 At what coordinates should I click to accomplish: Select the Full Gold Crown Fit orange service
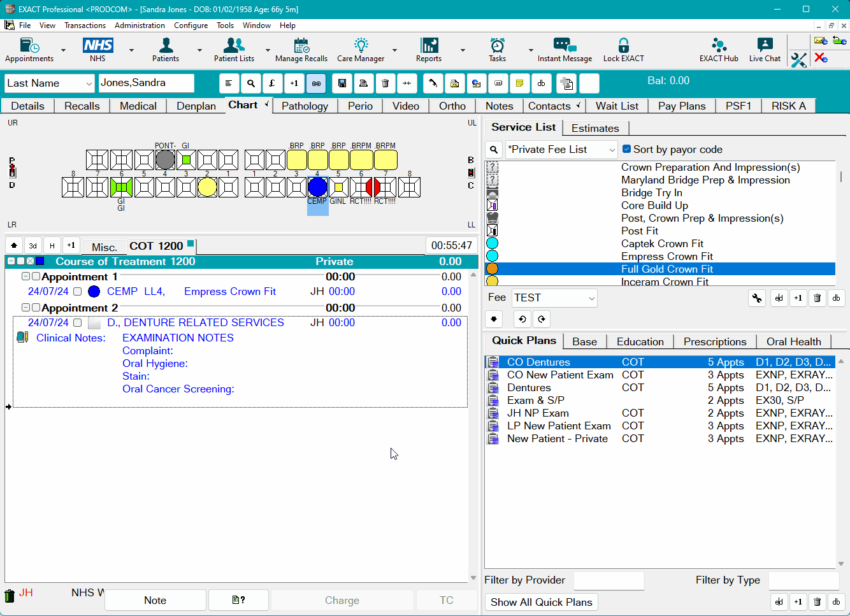(660, 269)
